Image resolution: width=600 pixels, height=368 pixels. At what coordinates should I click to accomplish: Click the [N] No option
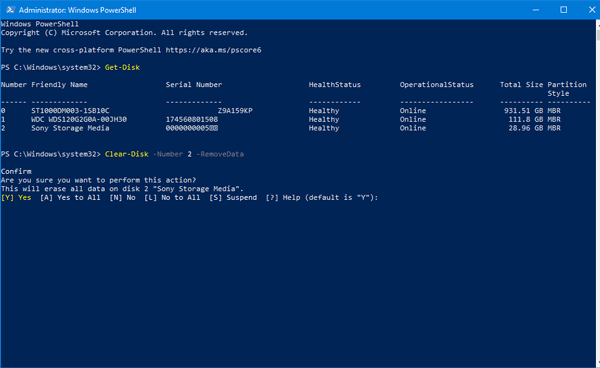click(122, 197)
